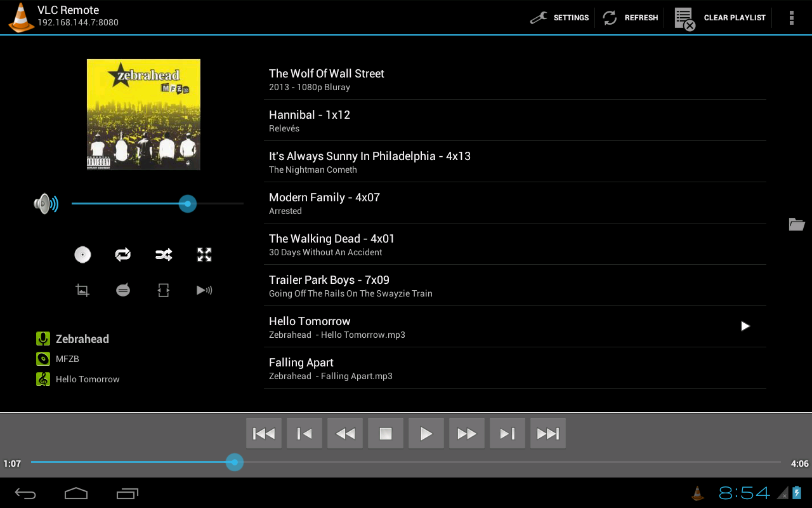Play Trailer Park Boys - 7x09
The height and width of the screenshot is (508, 812).
(515, 286)
